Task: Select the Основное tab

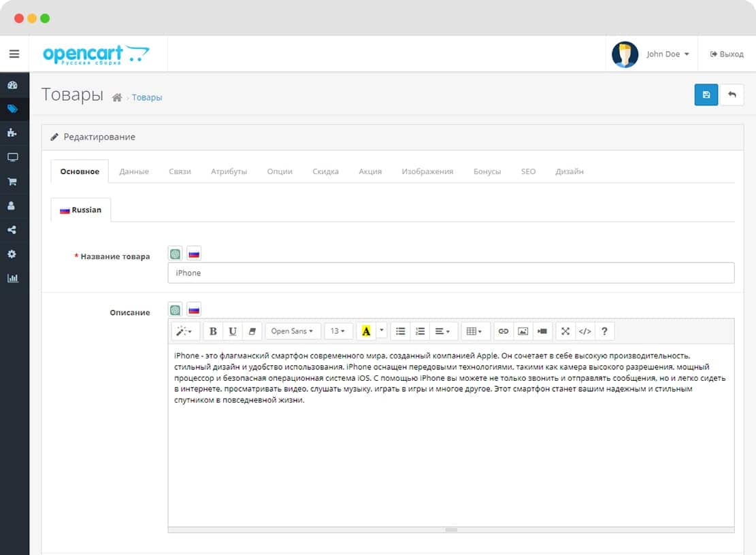Action: (80, 171)
